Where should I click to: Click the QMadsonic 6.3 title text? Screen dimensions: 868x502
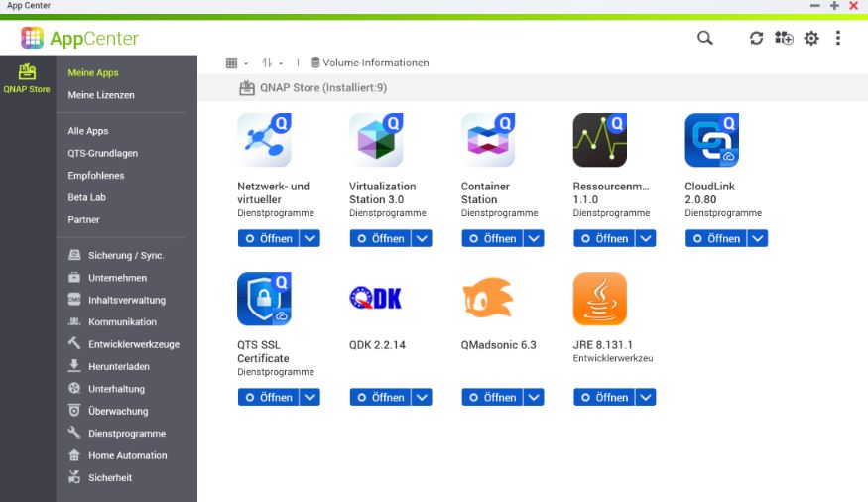click(x=498, y=345)
